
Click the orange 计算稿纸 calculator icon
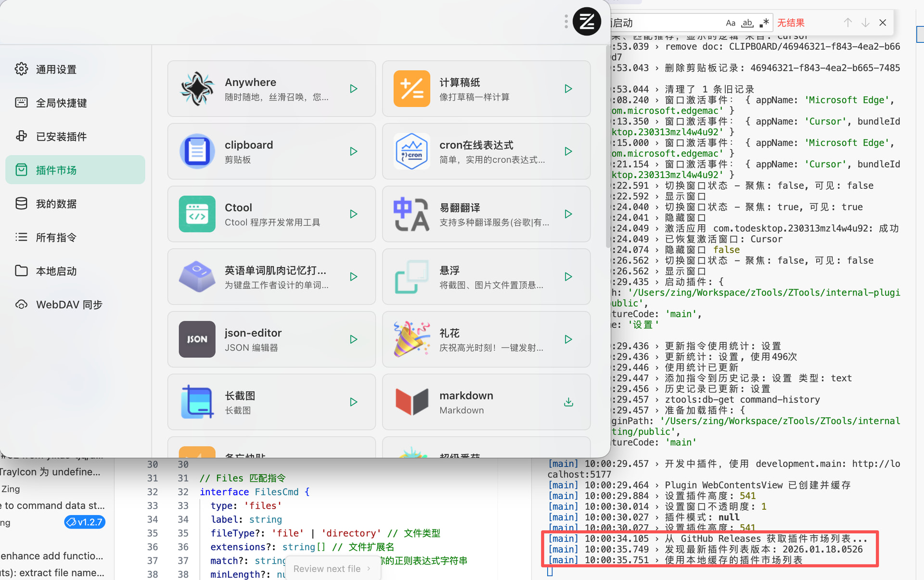pos(411,89)
